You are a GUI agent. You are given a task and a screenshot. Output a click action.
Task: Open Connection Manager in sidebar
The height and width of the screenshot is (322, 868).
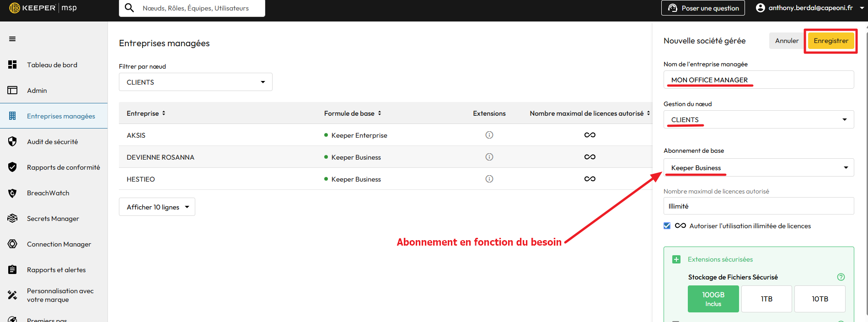coord(54,244)
